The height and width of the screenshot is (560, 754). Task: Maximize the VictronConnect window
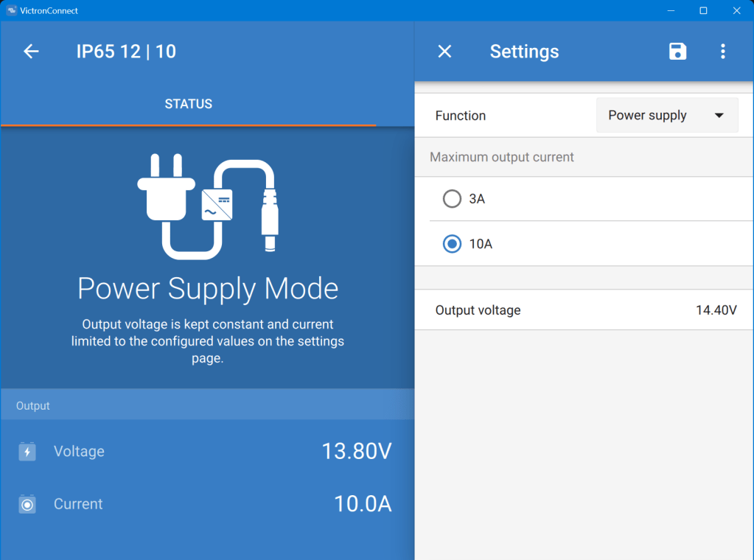click(x=703, y=10)
